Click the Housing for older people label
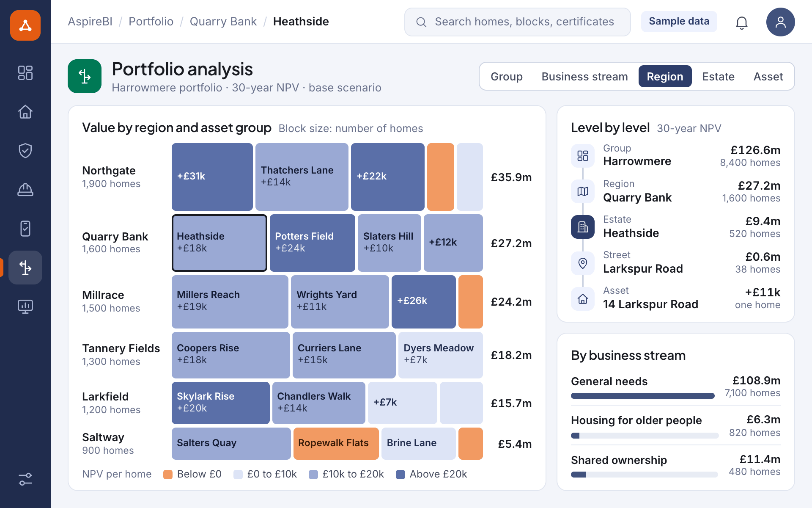Screen dimensions: 812x508 click(x=636, y=420)
